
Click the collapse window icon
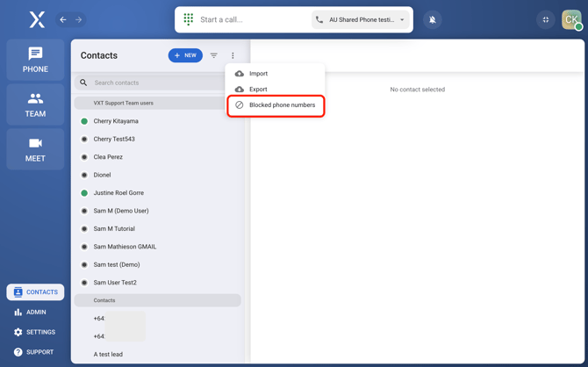point(546,19)
